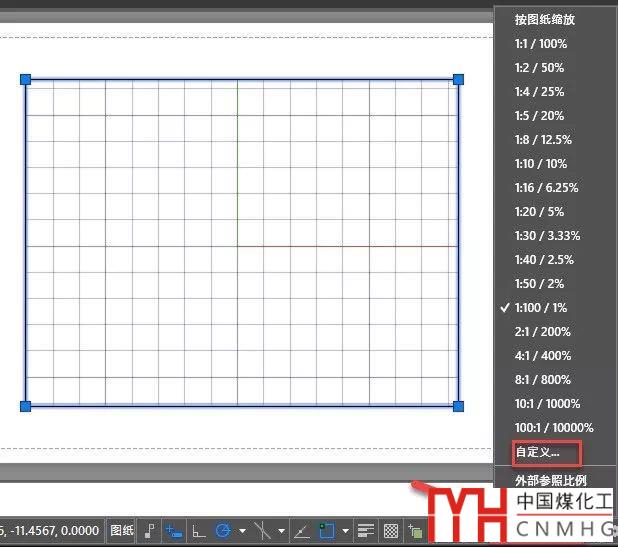Image resolution: width=618 pixels, height=547 pixels.
Task: Click the Infer Constraints status icon
Action: (149, 530)
